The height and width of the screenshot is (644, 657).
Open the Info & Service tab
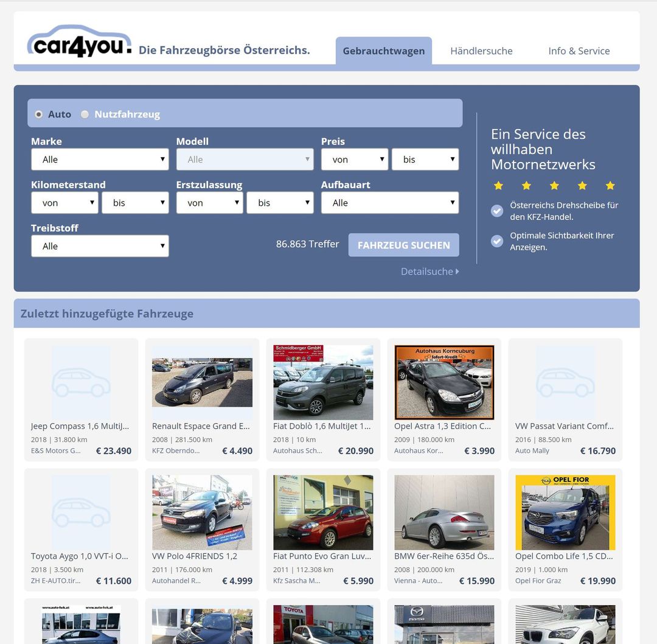(579, 51)
